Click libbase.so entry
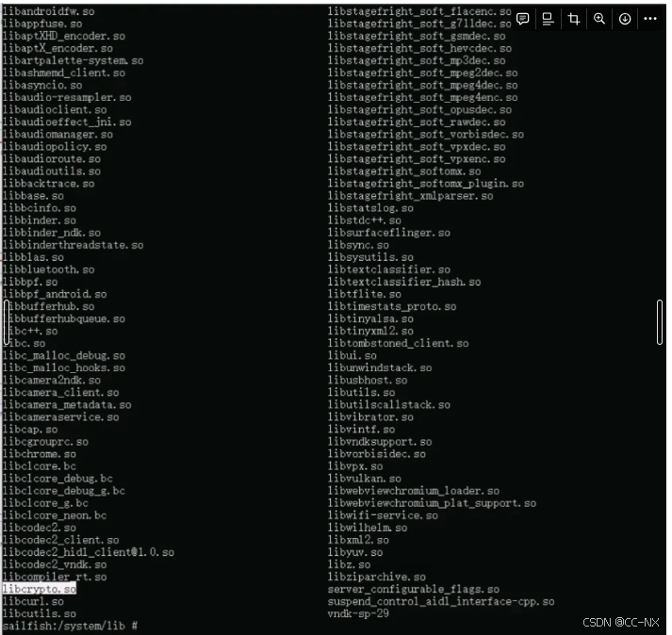This screenshot has width=672, height=635. pos(33,196)
